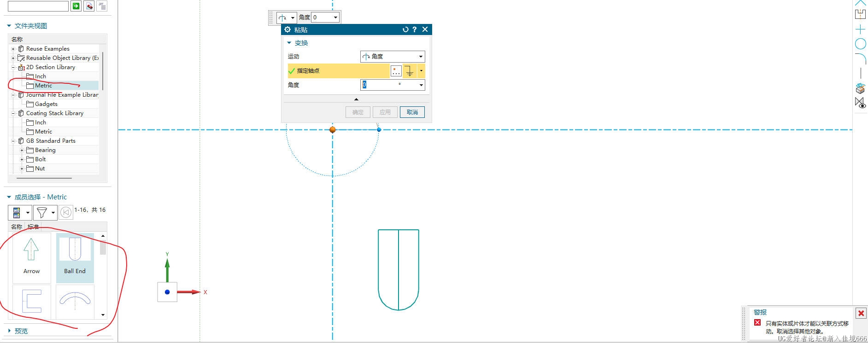Click 名称 column header in member list

click(x=17, y=227)
